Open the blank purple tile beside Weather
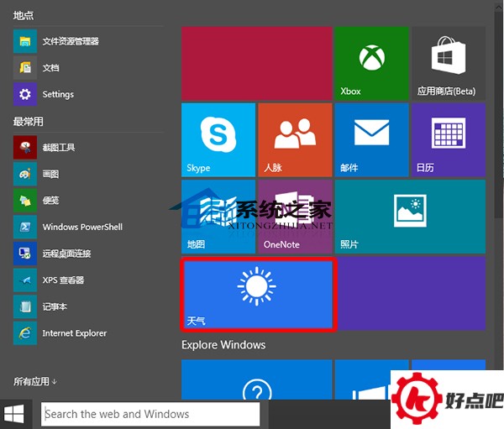Screen dimensions: 504x429 pyautogui.click(x=411, y=293)
